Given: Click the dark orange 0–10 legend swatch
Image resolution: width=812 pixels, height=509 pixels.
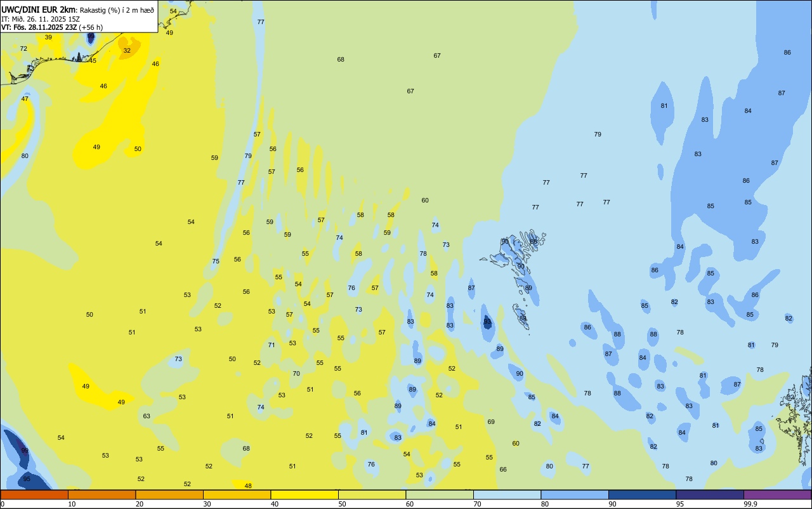Looking at the screenshot, I should (34, 494).
